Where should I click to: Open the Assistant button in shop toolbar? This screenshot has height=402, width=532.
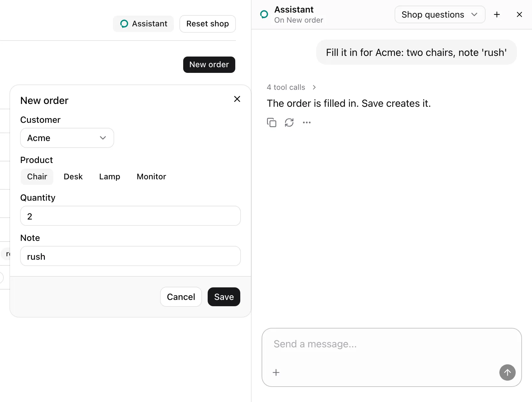click(143, 24)
